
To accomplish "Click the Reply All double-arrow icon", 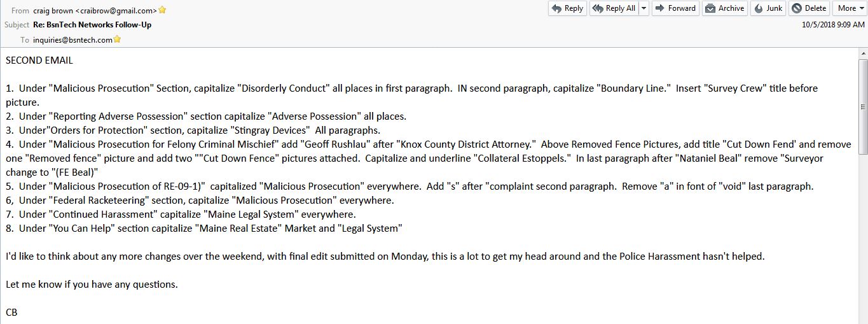I will [x=598, y=8].
